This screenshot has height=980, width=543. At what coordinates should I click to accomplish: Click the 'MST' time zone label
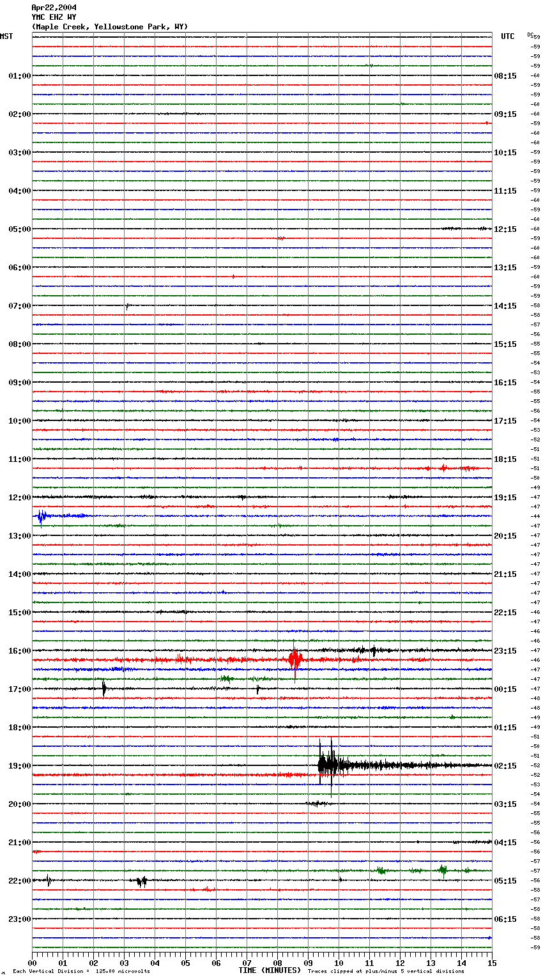click(6, 36)
